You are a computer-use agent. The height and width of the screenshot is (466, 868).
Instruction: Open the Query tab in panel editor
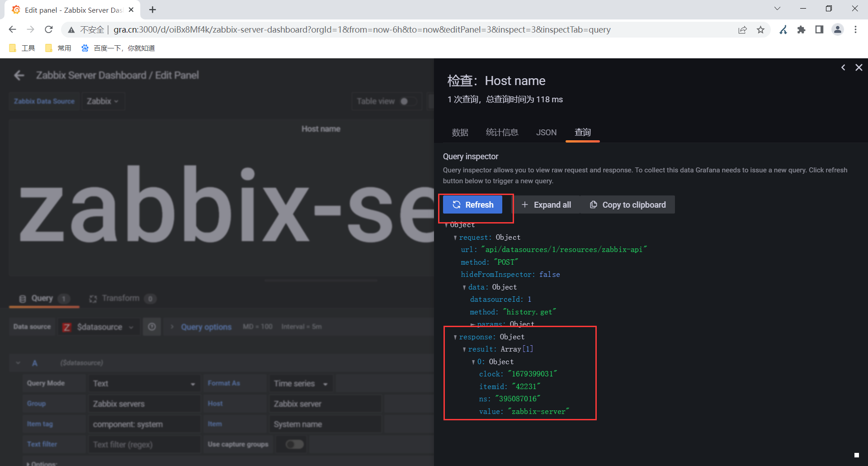point(44,299)
